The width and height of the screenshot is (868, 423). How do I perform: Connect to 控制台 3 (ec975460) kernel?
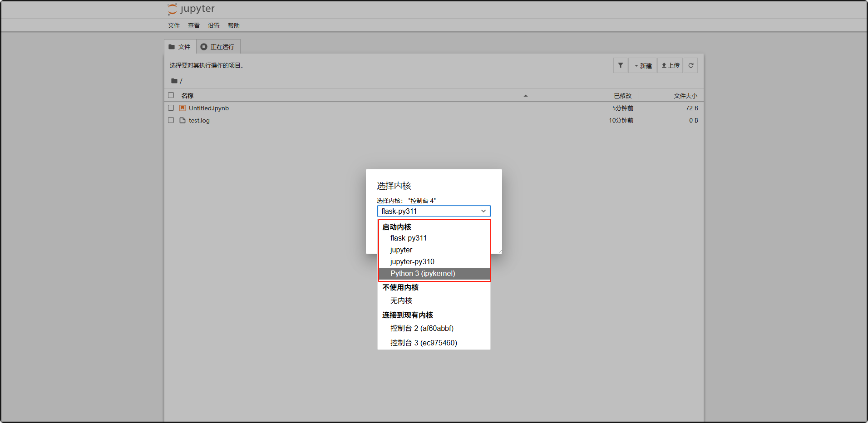434,343
